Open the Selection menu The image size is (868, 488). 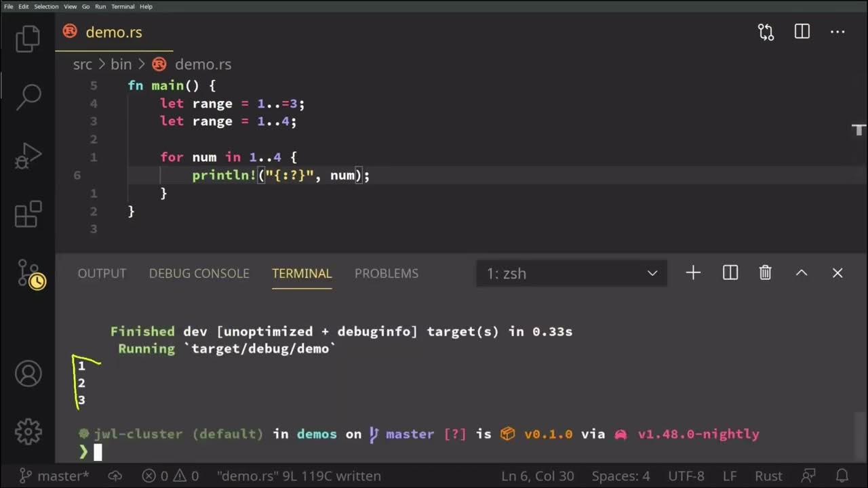click(x=46, y=6)
